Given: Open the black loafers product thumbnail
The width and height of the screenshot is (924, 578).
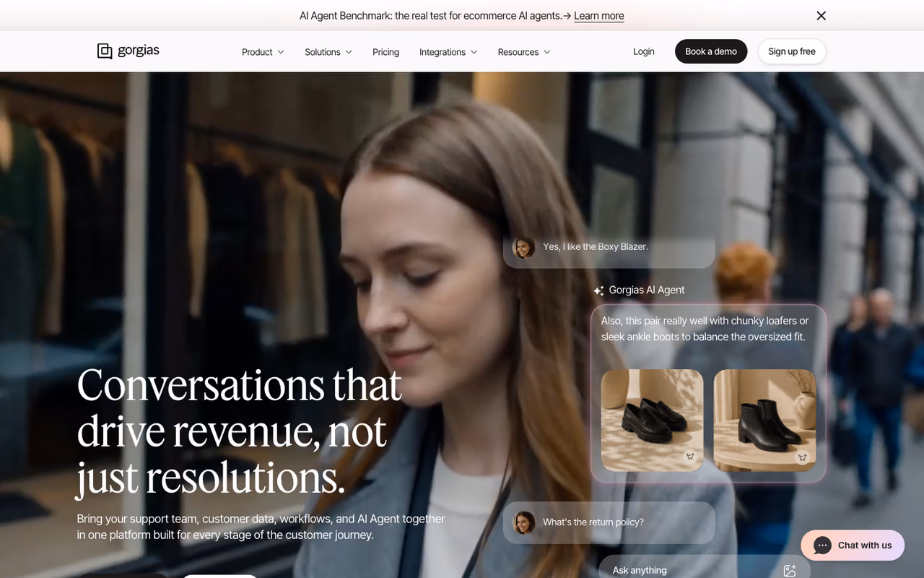Looking at the screenshot, I should pyautogui.click(x=652, y=420).
